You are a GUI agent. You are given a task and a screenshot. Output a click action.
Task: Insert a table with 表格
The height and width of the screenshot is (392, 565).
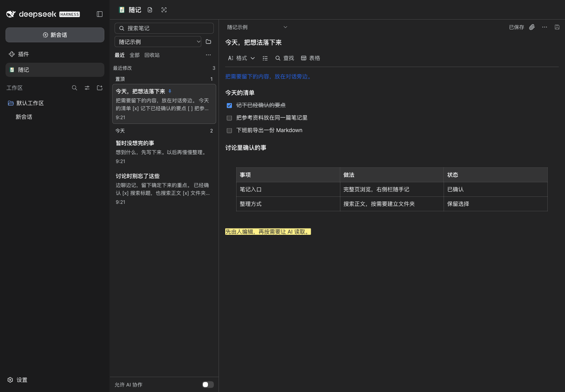pos(311,58)
